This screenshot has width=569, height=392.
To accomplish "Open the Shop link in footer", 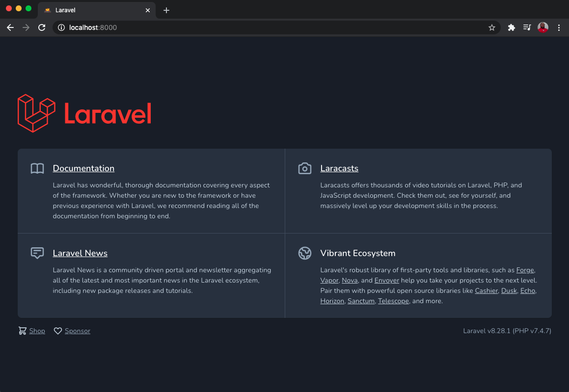I will tap(37, 331).
